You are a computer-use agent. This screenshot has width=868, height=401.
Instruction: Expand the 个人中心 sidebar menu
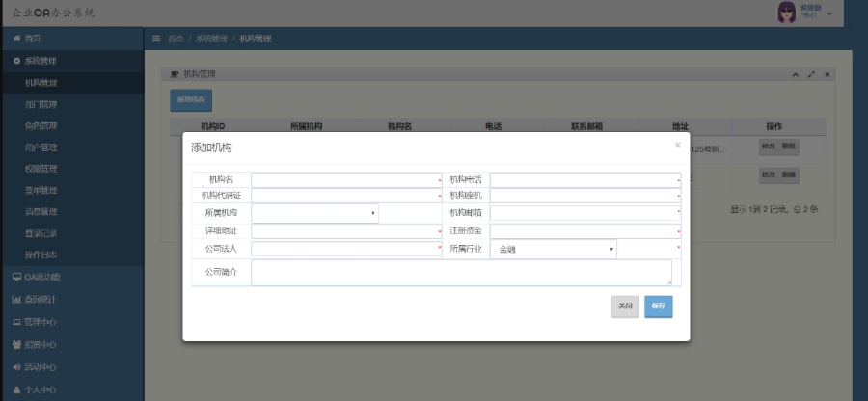(x=72, y=389)
